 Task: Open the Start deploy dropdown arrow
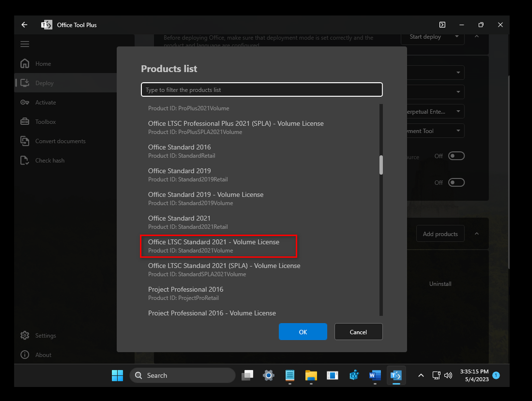point(457,37)
